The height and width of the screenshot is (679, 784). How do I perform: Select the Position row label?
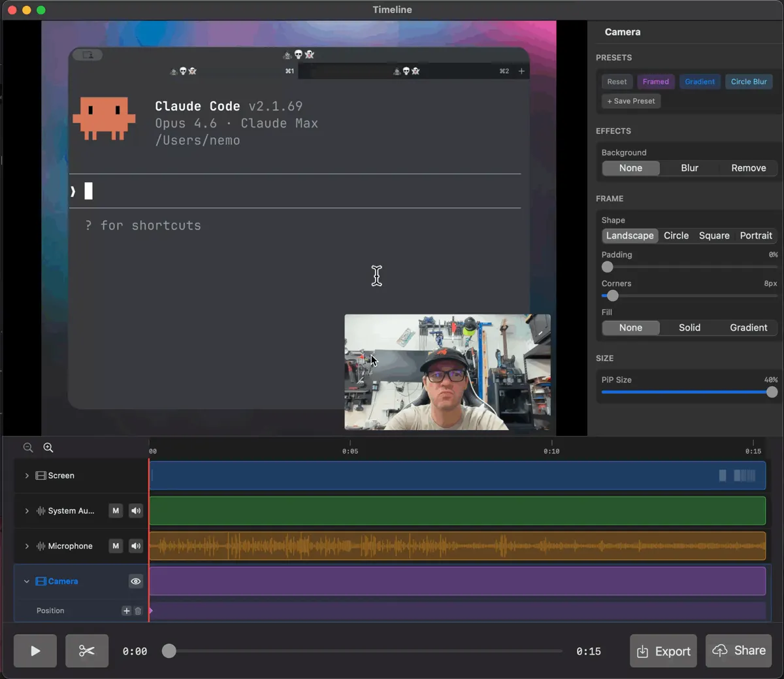(50, 611)
